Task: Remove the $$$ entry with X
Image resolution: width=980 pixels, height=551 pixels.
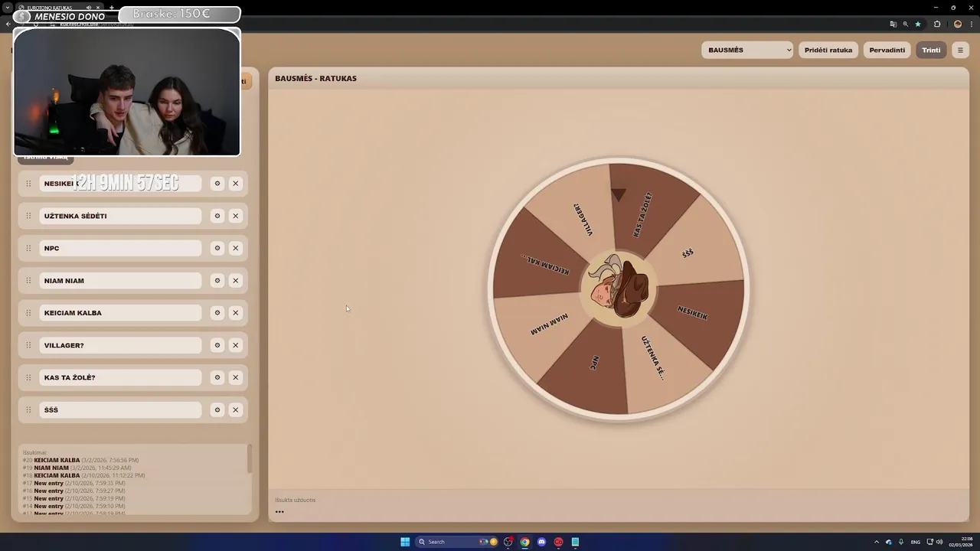Action: pyautogui.click(x=236, y=410)
